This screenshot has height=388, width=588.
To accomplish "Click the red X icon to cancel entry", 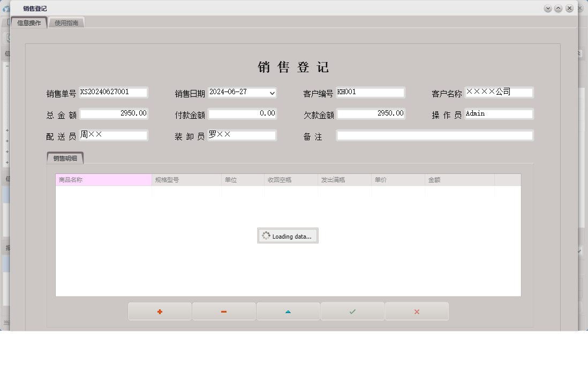I will coord(417,311).
